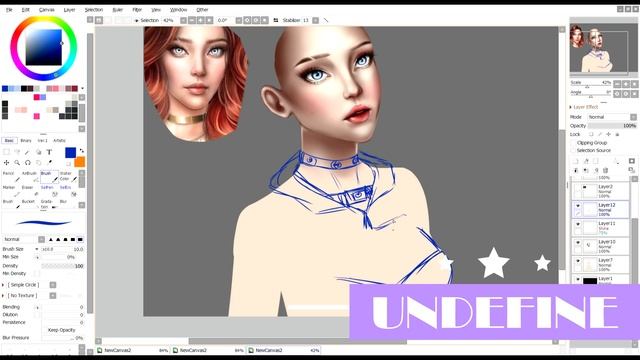Open the Layer menu
This screenshot has width=640, height=360.
point(69,9)
